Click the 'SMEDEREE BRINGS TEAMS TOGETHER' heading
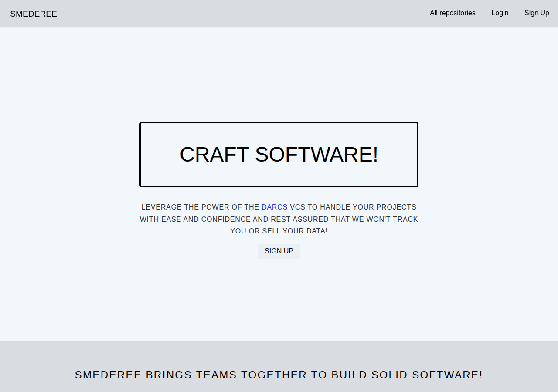Image resolution: width=558 pixels, height=392 pixels. tap(279, 375)
